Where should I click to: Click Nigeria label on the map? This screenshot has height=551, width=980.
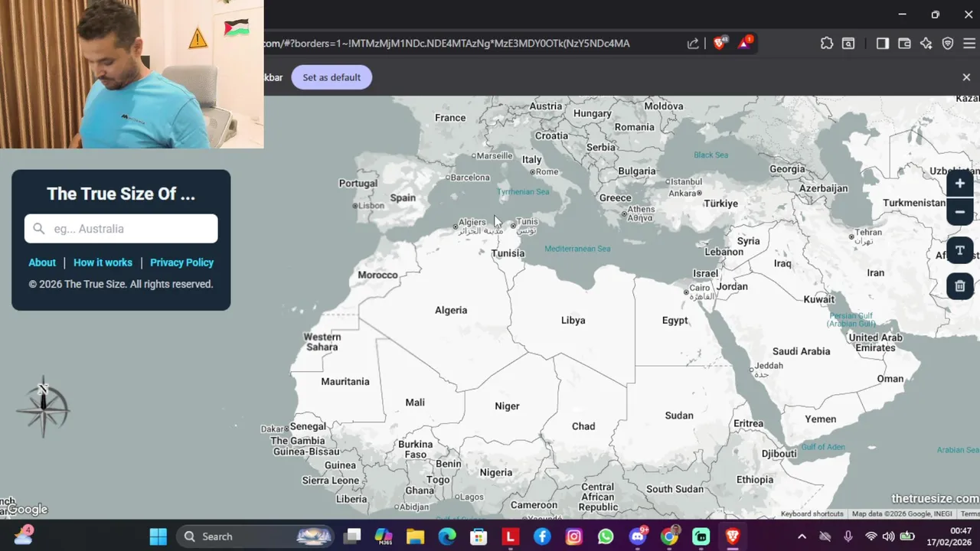tap(495, 472)
